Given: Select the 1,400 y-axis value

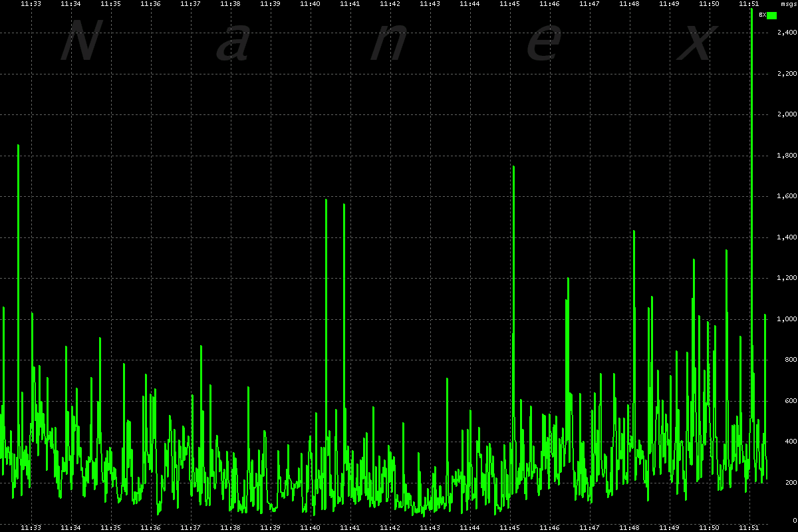Looking at the screenshot, I should 787,237.
